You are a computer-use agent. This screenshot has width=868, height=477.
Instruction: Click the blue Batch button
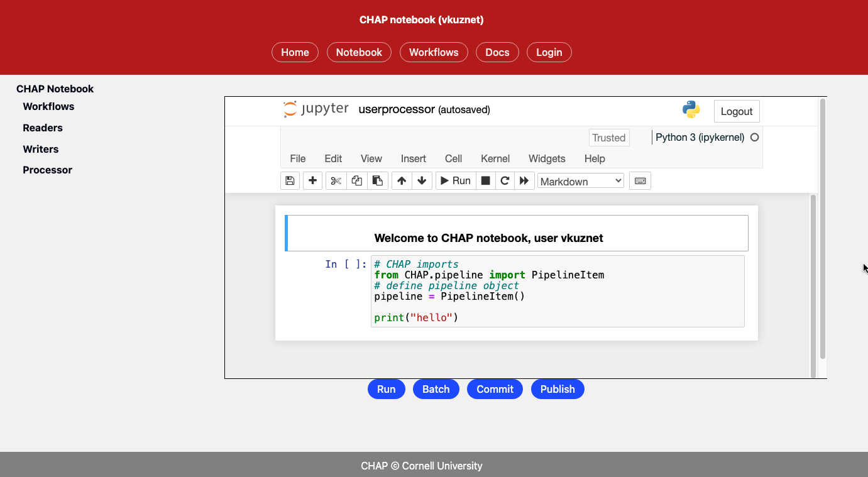[x=436, y=389]
